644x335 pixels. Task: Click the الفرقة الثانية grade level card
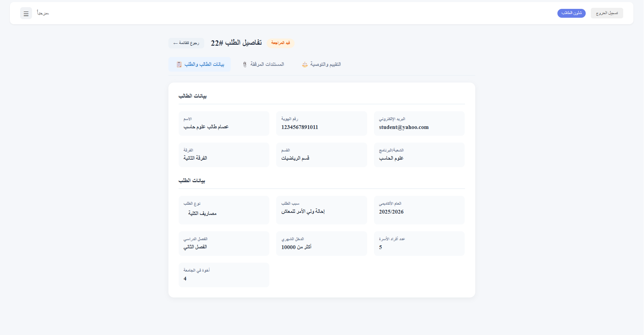pos(224,155)
